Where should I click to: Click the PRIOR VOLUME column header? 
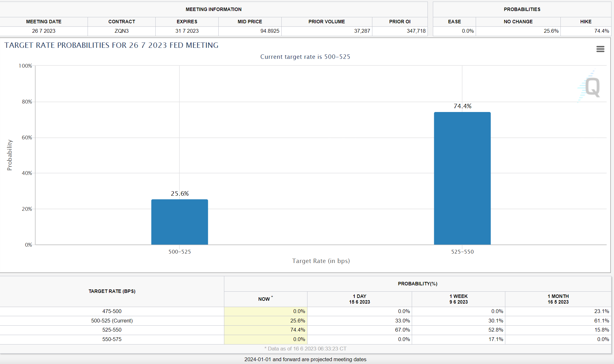coord(327,22)
